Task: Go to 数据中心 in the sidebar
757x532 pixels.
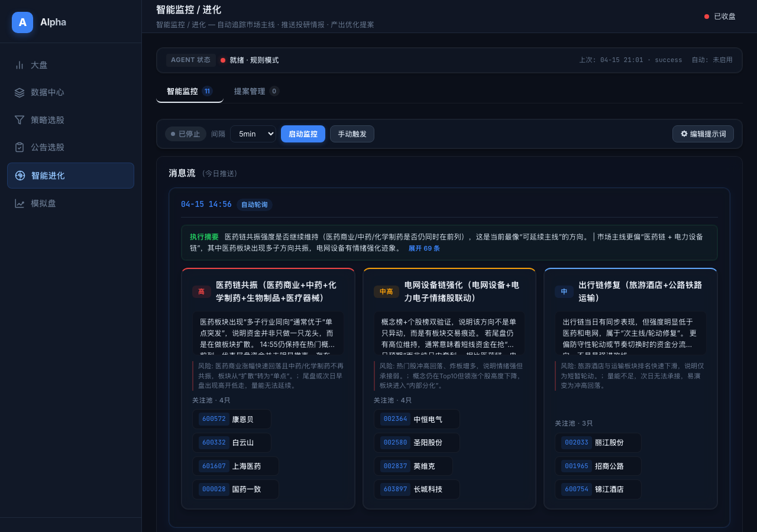Action: (70, 92)
